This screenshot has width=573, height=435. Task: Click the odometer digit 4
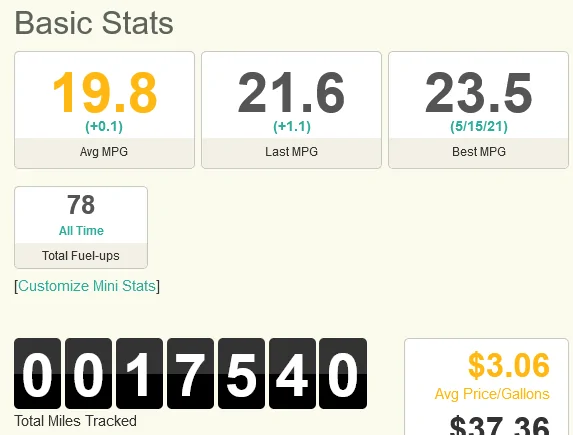[x=292, y=374]
